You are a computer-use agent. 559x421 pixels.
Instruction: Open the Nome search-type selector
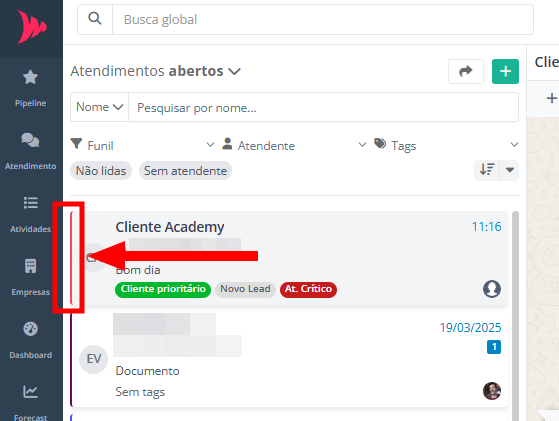(x=99, y=107)
